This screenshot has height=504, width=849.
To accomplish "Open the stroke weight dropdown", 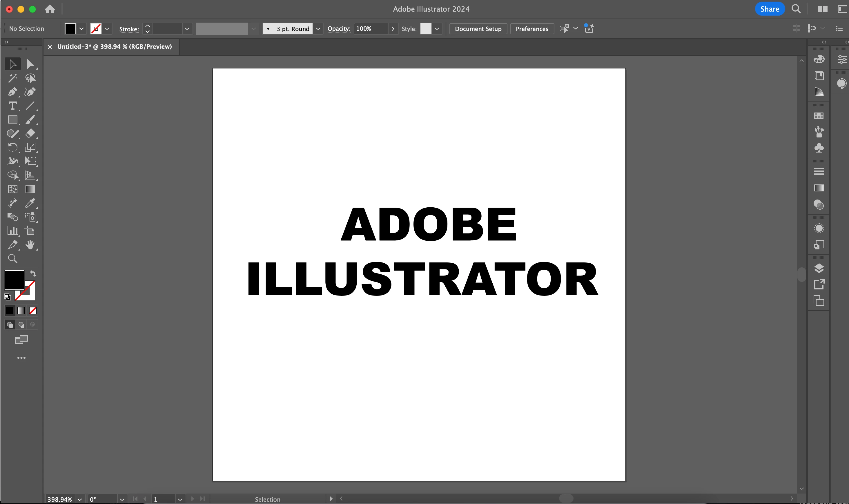I will tap(187, 29).
